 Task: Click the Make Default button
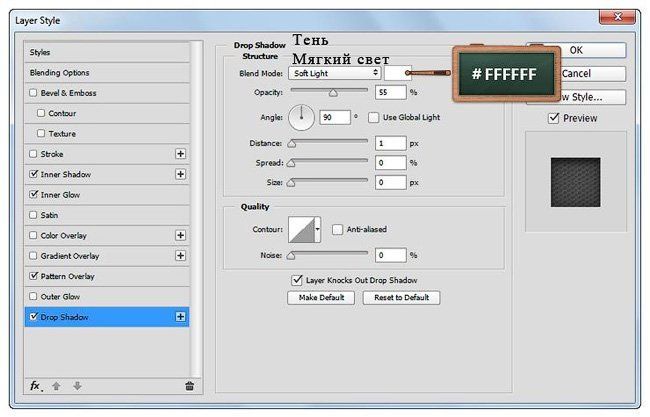(x=321, y=298)
